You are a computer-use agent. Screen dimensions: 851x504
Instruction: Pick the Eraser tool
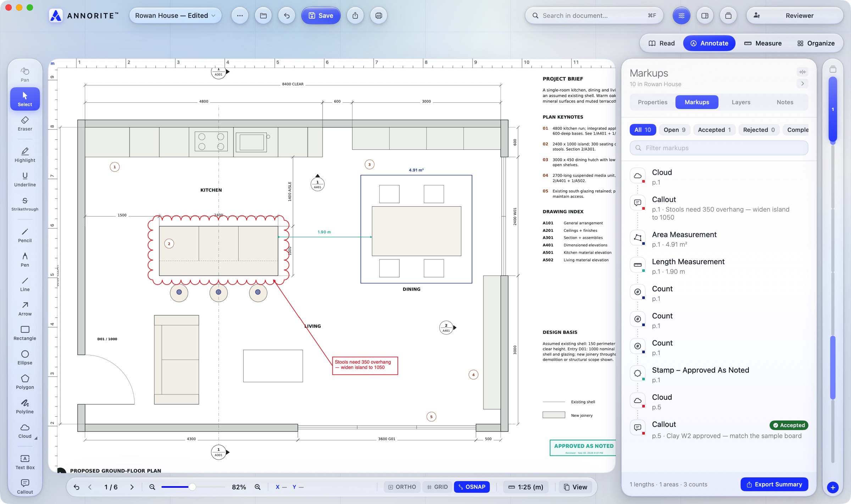pyautogui.click(x=25, y=124)
